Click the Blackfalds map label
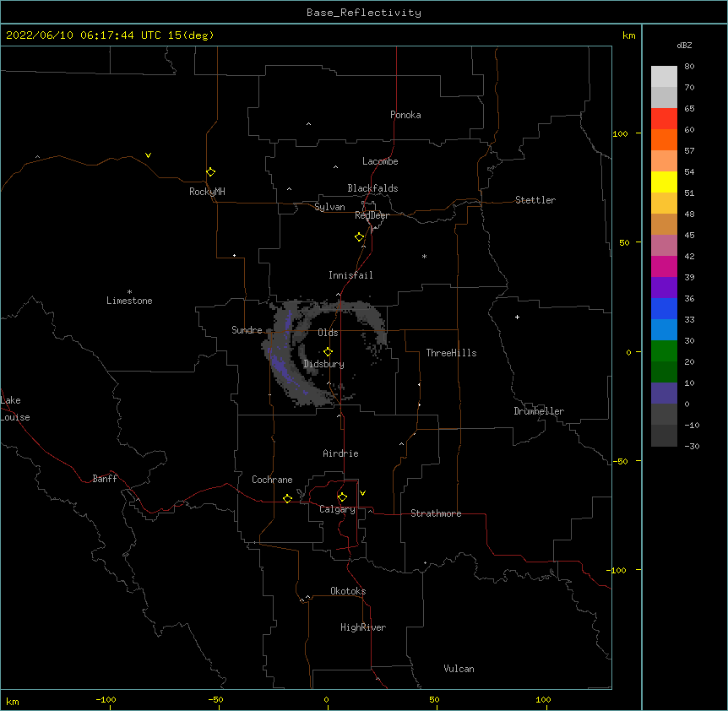The width and height of the screenshot is (728, 711). (372, 188)
